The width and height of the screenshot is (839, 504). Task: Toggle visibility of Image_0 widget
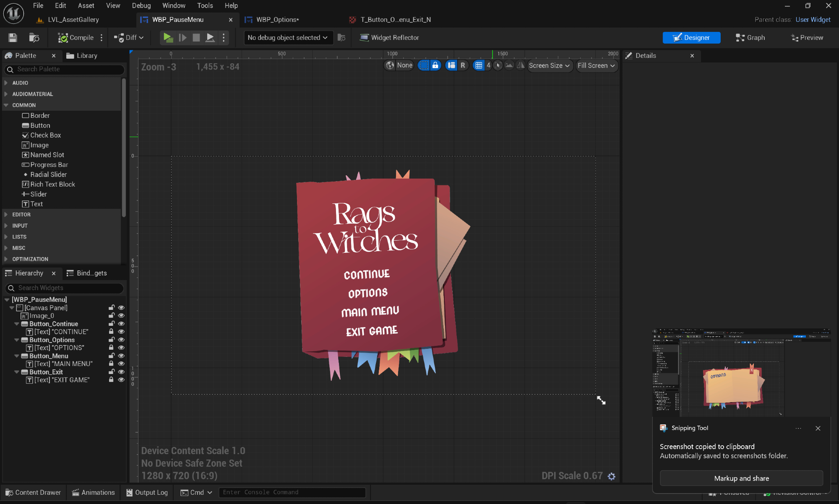[121, 316]
